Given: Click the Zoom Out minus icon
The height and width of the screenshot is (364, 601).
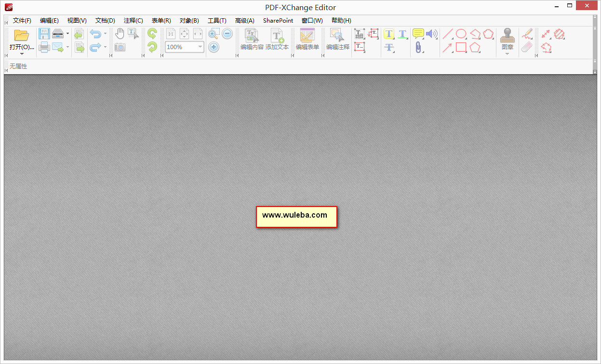Looking at the screenshot, I should point(227,34).
